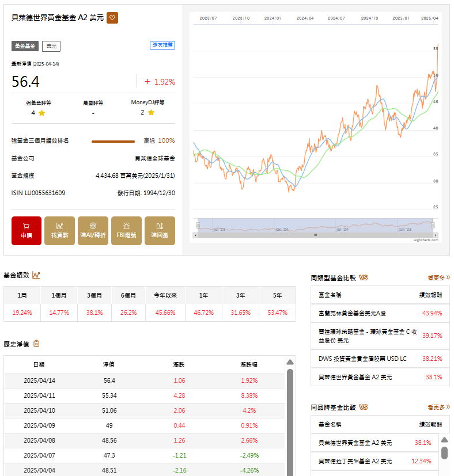The width and height of the screenshot is (454, 476).
Task: Open DWS 投資黃金貴金屬股票 USD LC link
Action: coord(362,359)
